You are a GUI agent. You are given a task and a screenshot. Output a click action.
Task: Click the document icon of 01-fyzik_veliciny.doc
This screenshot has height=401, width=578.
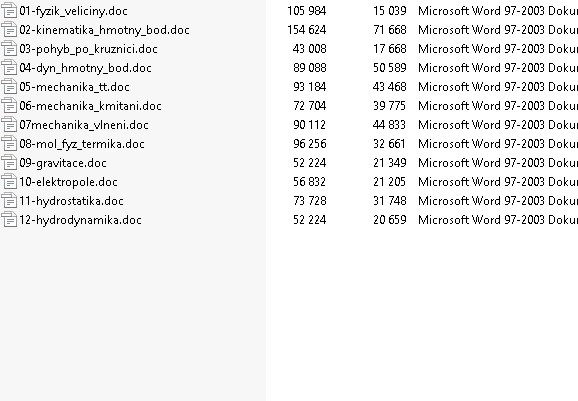click(9, 11)
